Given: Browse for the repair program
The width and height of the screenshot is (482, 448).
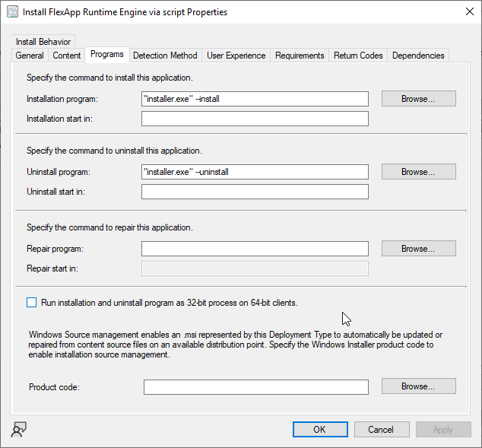Looking at the screenshot, I should [x=418, y=249].
